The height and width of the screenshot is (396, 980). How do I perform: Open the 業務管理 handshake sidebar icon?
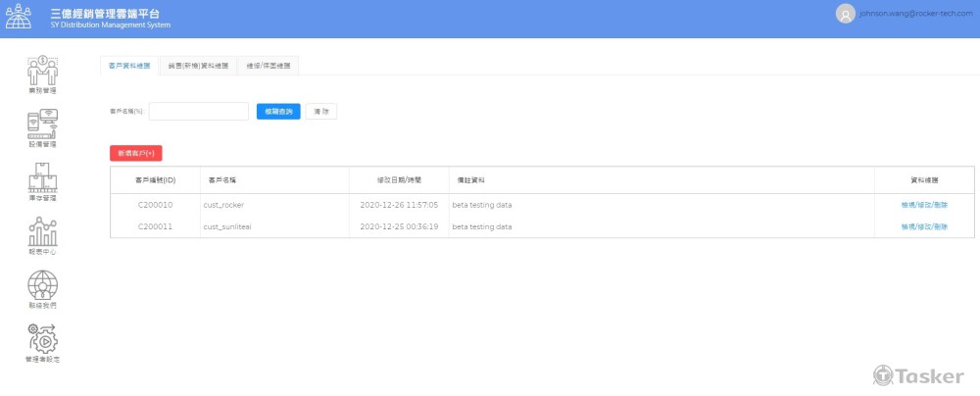pyautogui.click(x=42, y=71)
